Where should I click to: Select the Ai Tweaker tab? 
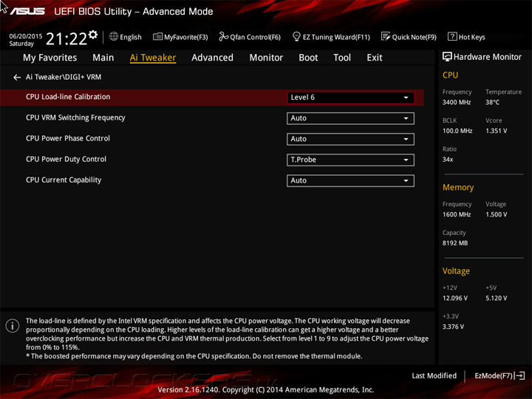(153, 58)
